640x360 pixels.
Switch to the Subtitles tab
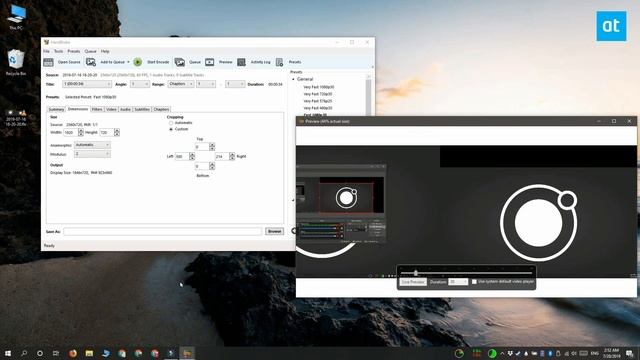pos(142,109)
